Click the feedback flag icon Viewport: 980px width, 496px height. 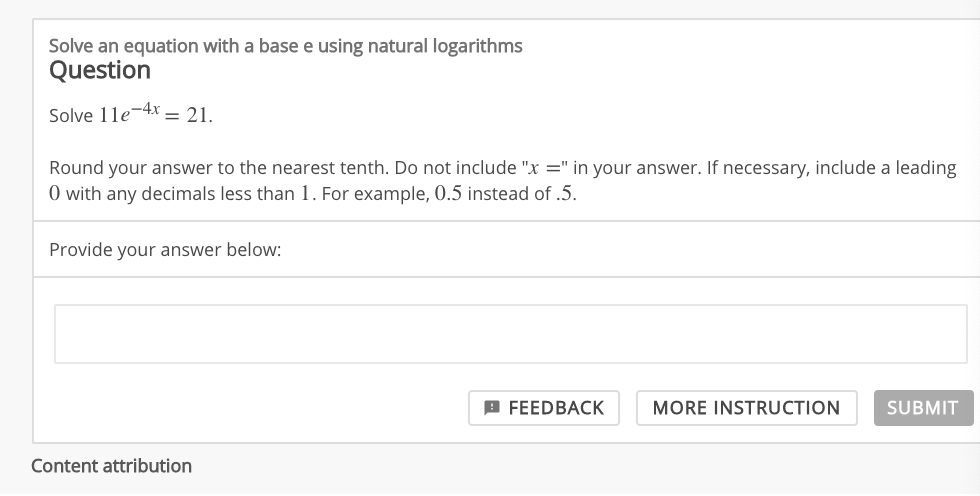tap(491, 408)
